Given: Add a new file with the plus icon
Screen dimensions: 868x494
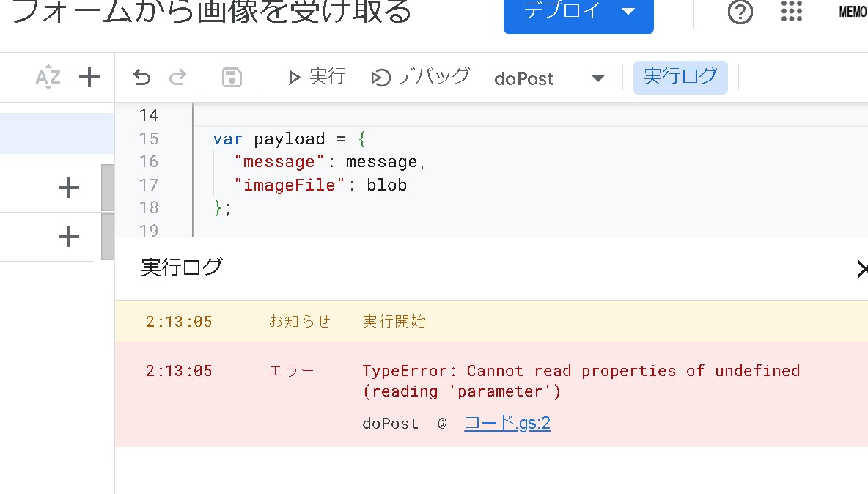Looking at the screenshot, I should coord(89,76).
